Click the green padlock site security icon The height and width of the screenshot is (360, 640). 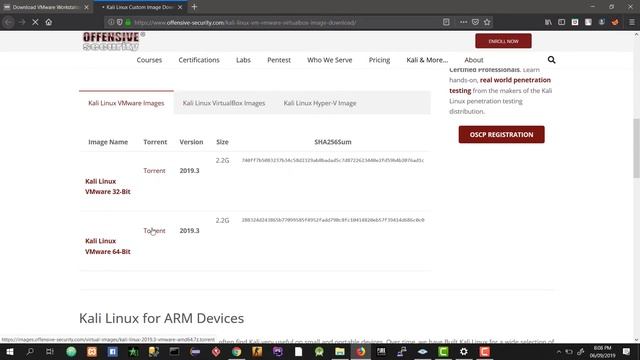(x=128, y=22)
